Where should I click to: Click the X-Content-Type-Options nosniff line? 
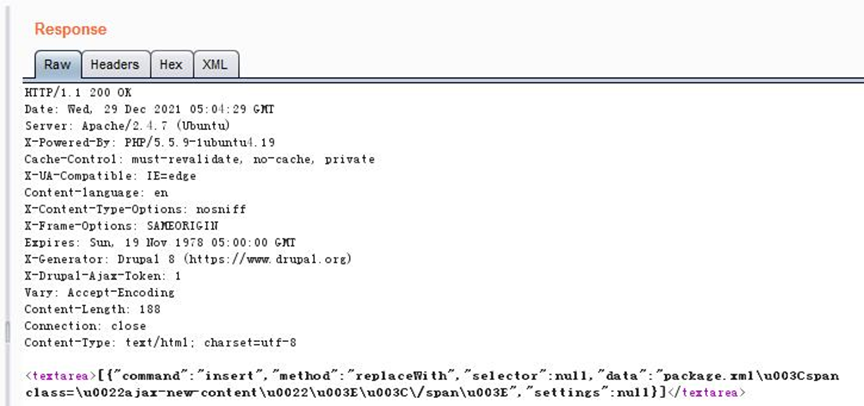tap(135, 209)
